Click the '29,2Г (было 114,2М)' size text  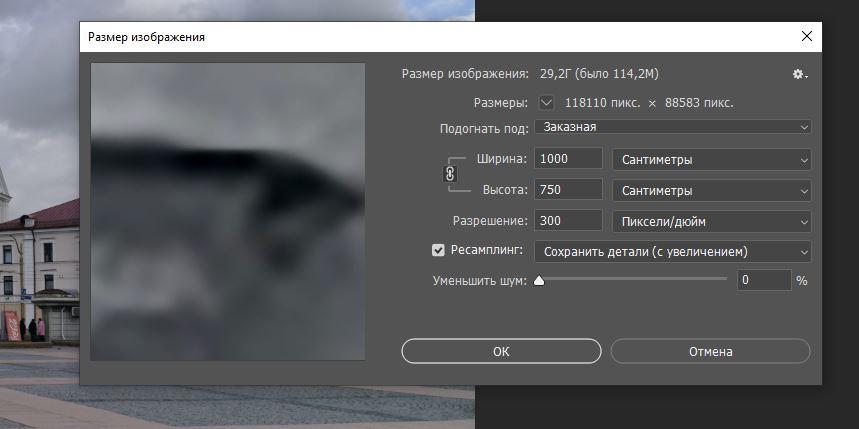click(x=599, y=73)
